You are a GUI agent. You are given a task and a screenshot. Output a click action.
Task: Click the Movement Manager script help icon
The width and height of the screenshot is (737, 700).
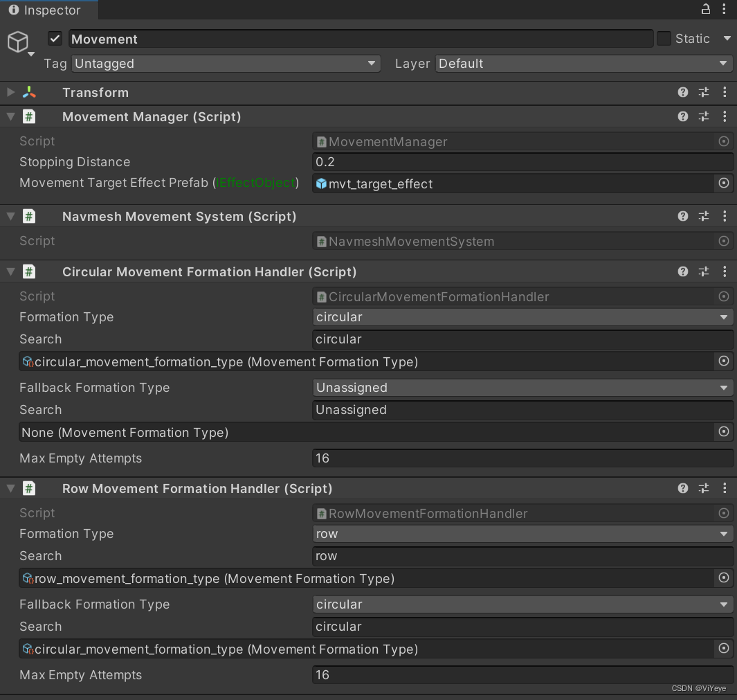pos(682,116)
